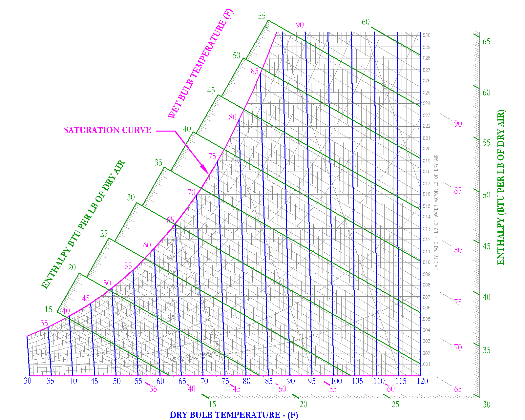
Task: Click the "80%" relative humidity curve label
Action: tap(171, 257)
